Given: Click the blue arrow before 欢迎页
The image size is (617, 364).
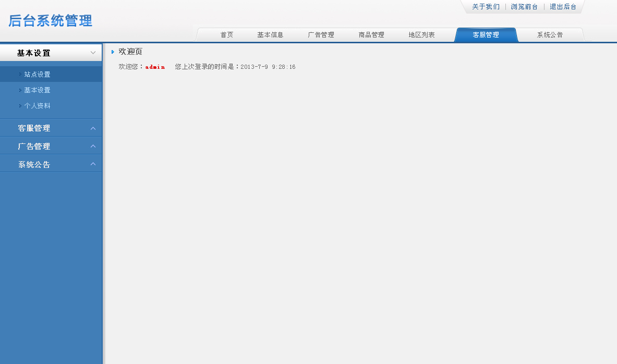Looking at the screenshot, I should pos(113,52).
